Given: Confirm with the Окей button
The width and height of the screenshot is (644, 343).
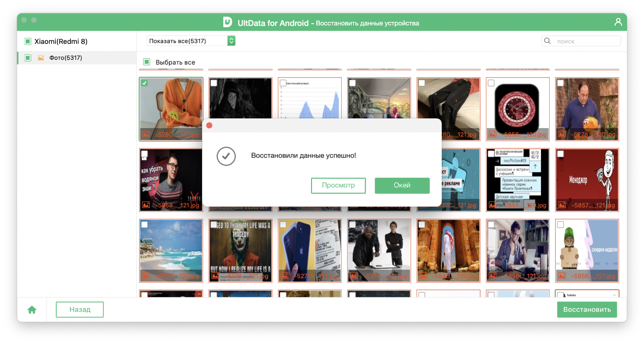Looking at the screenshot, I should (x=402, y=185).
